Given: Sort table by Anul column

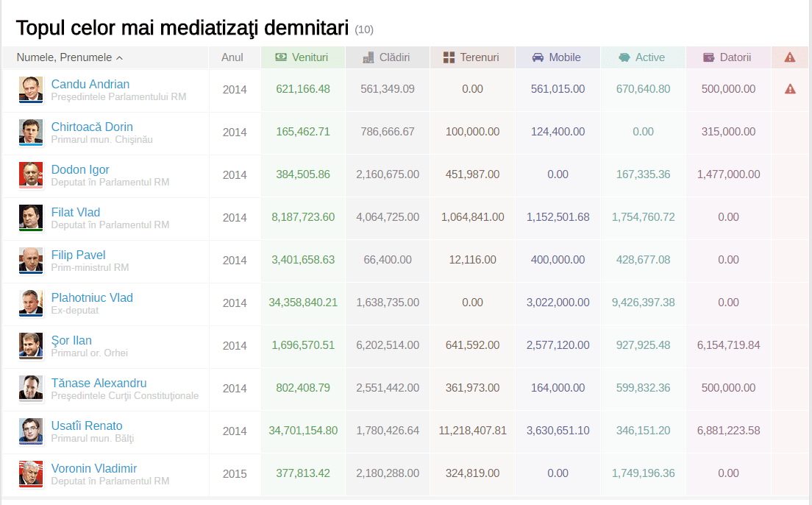Looking at the screenshot, I should 232,57.
